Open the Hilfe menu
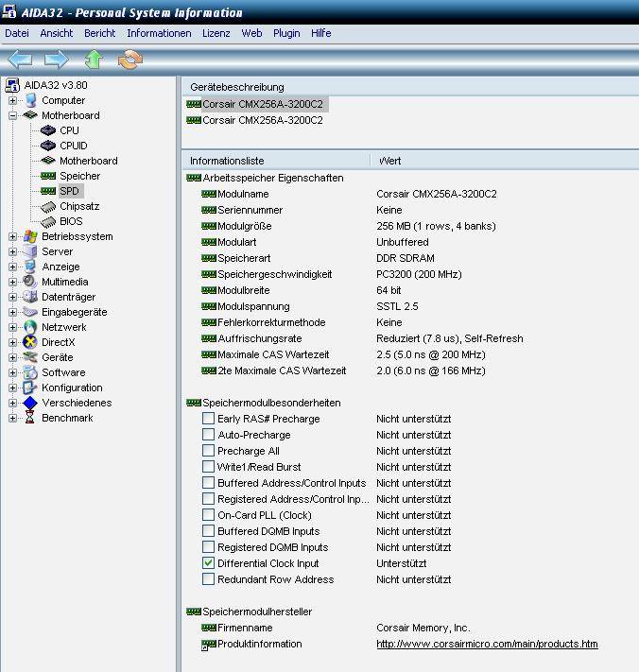This screenshot has width=639, height=672. coord(321,33)
